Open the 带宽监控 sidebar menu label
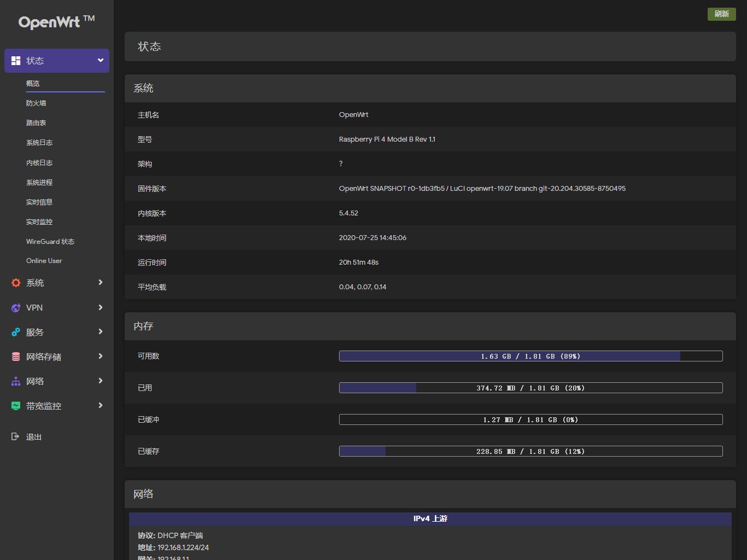The image size is (747, 560). coord(44,406)
